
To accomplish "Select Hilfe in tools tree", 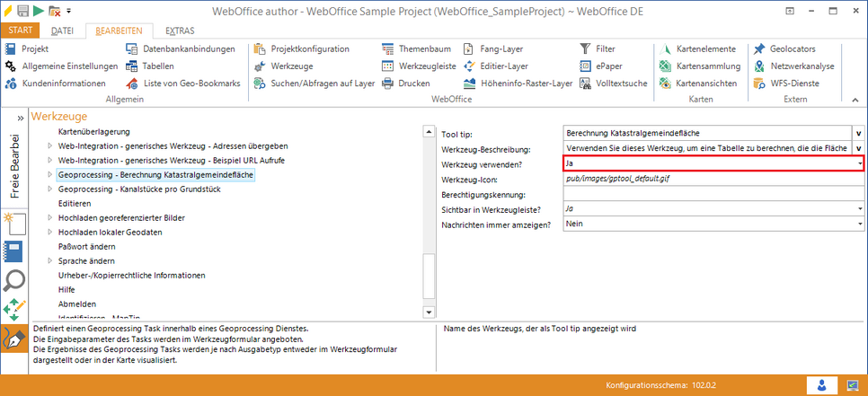I will [66, 290].
